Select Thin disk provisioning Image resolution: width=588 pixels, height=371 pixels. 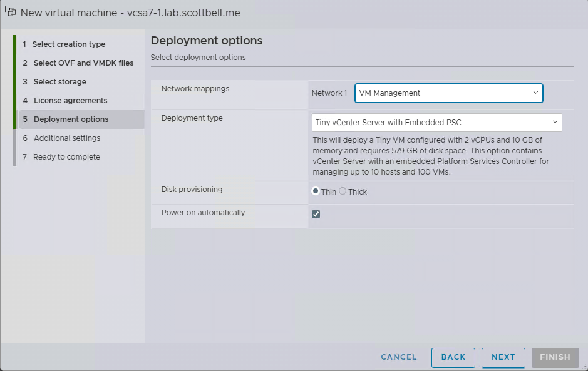tap(316, 191)
